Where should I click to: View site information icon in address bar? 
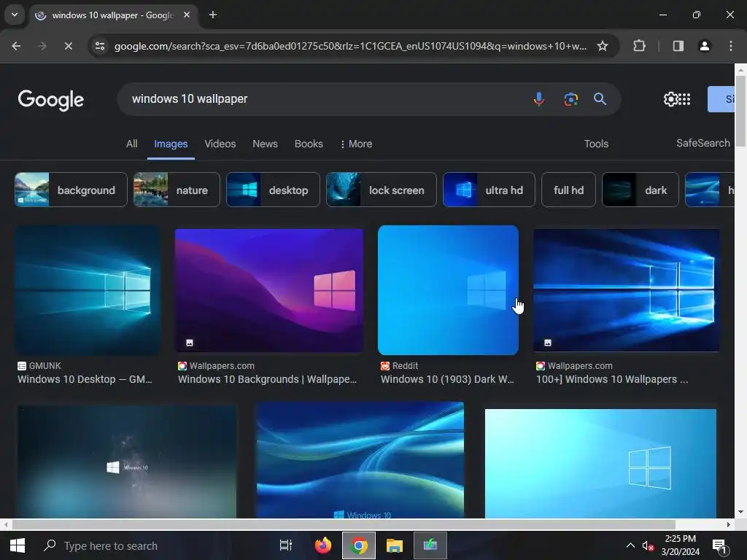100,46
